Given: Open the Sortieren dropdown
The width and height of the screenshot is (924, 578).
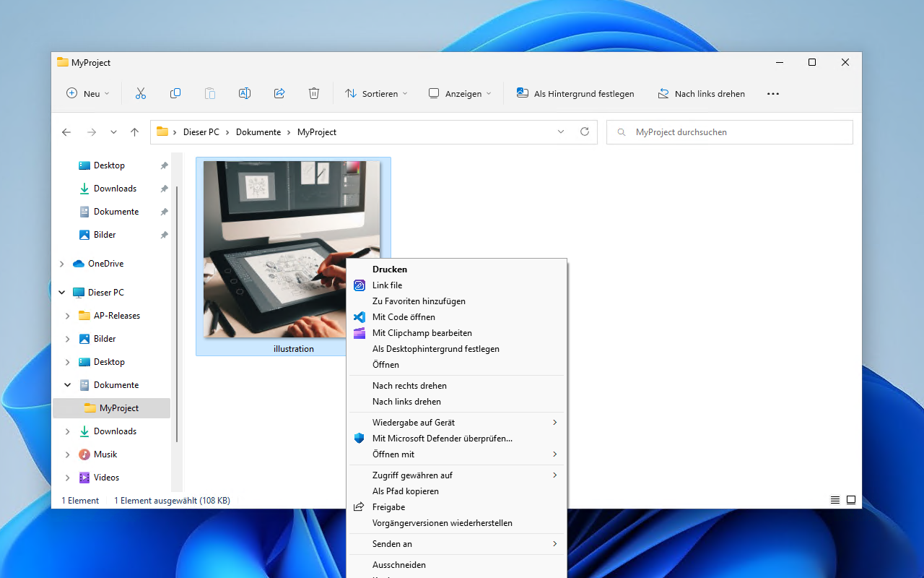Looking at the screenshot, I should click(x=376, y=93).
